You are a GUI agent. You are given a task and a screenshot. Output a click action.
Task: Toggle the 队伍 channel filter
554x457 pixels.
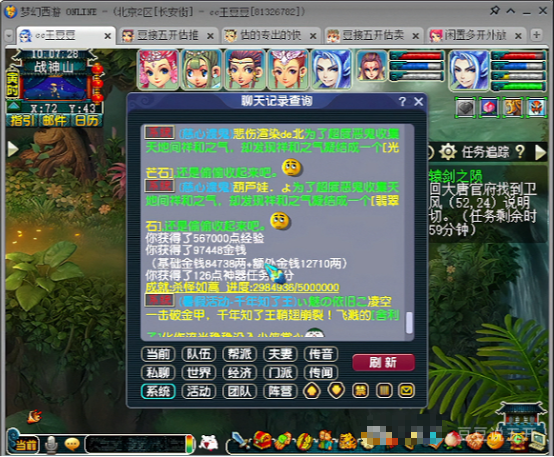coord(199,354)
